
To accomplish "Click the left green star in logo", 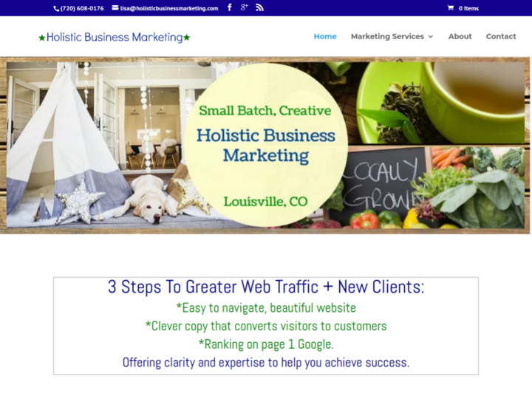I will tap(42, 38).
